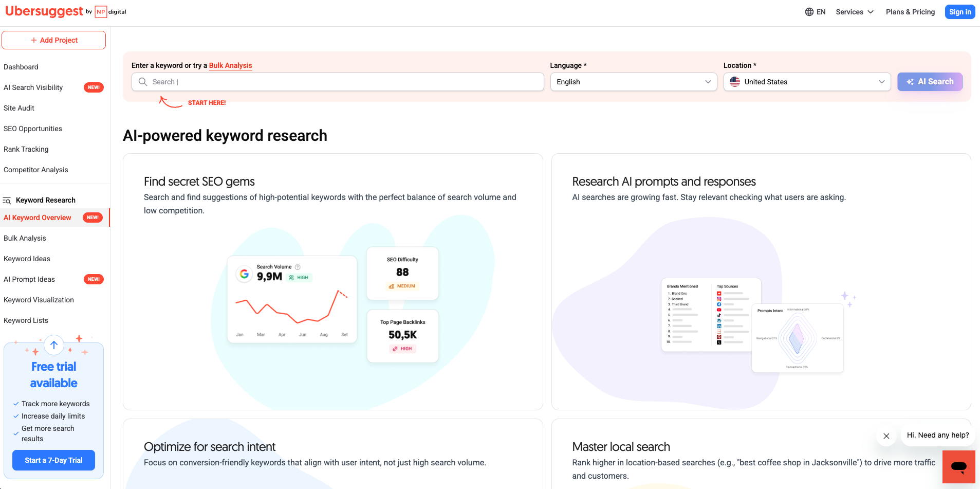980x489 pixels.
Task: Click 'Get more search results' text
Action: 48,433
